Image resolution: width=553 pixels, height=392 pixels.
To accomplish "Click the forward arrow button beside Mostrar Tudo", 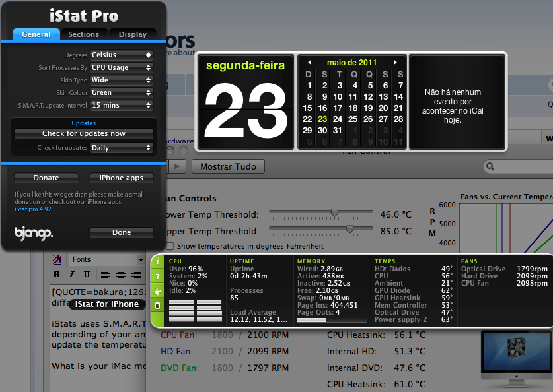I will click(177, 166).
